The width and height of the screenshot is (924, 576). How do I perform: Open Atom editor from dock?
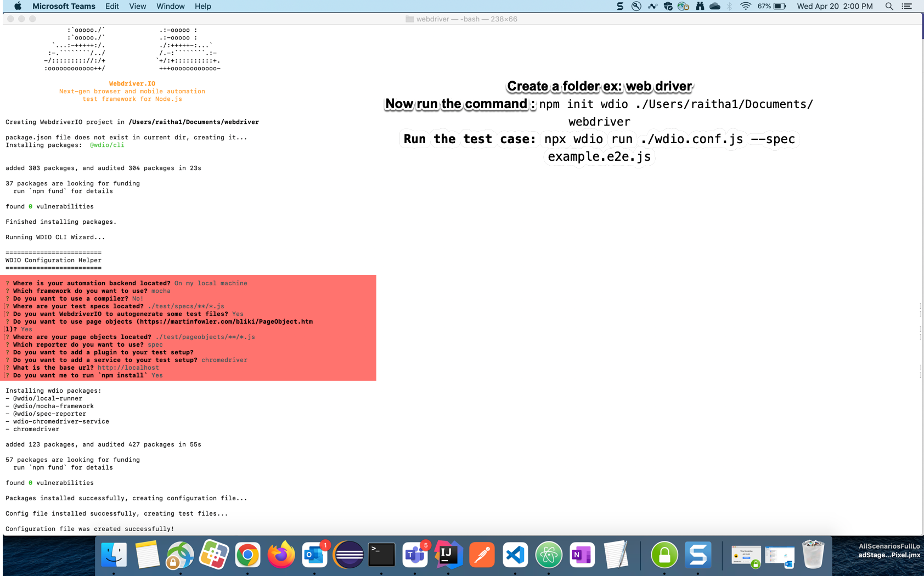(549, 555)
